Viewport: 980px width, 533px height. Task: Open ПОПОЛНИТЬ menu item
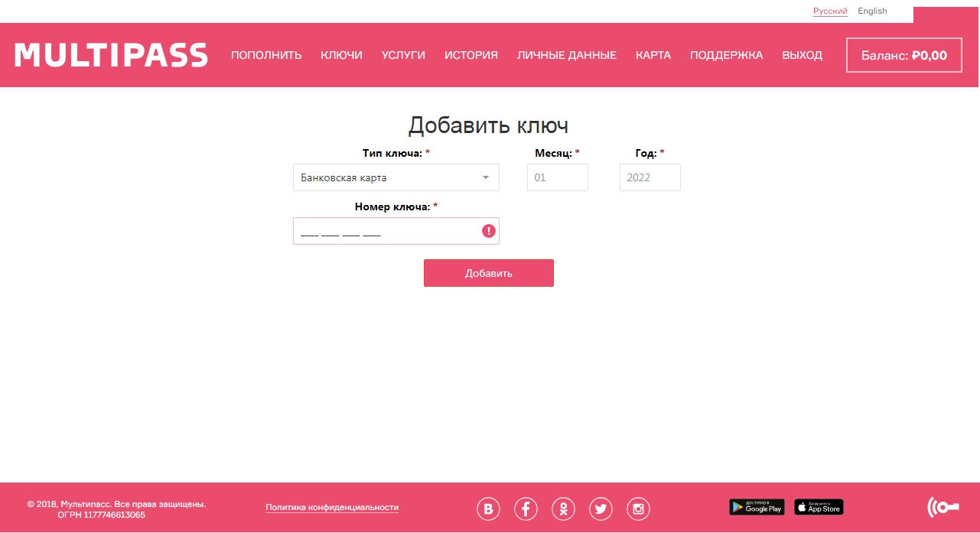266,55
